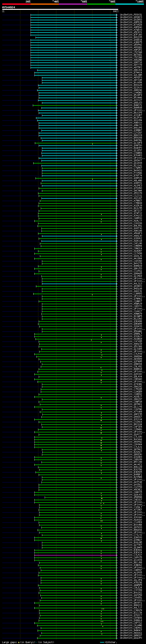
Task: Click the =100char. scale legend
Action: pos(108,642)
